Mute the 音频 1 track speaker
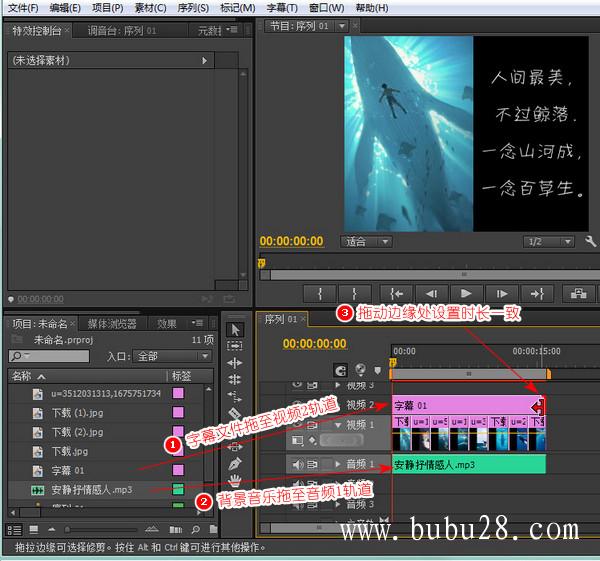600x561 pixels. point(298,465)
